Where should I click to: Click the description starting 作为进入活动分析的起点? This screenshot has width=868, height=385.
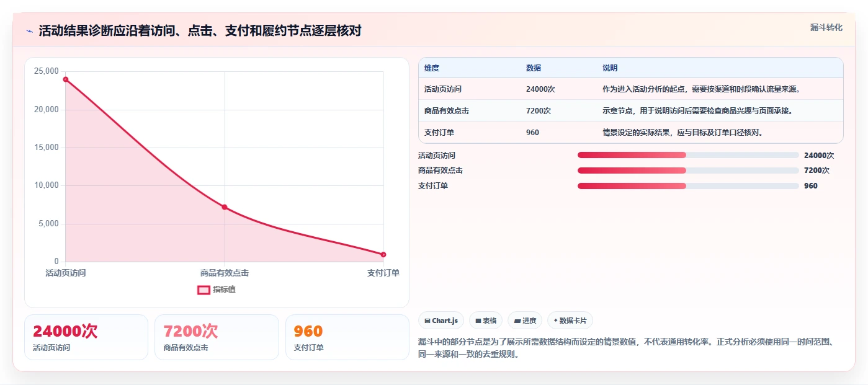702,89
